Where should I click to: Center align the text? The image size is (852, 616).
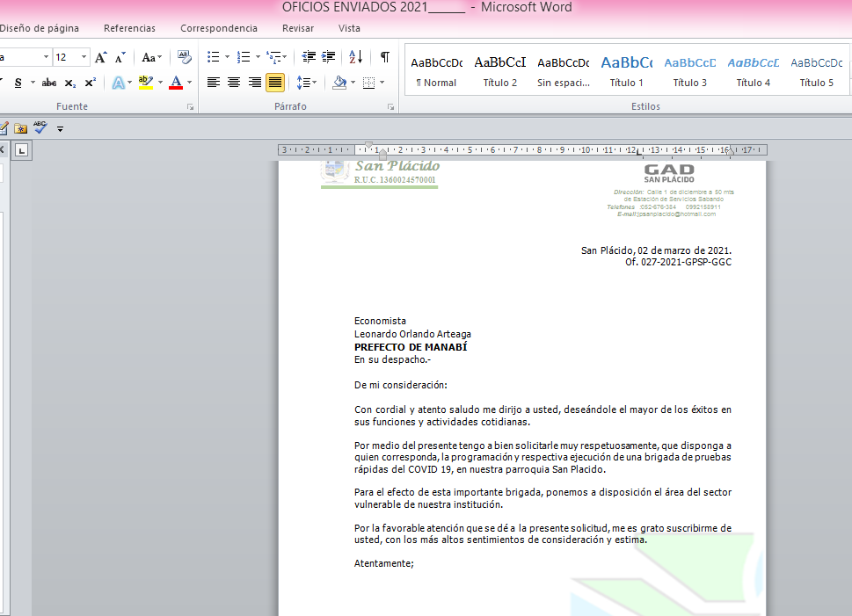tap(234, 83)
